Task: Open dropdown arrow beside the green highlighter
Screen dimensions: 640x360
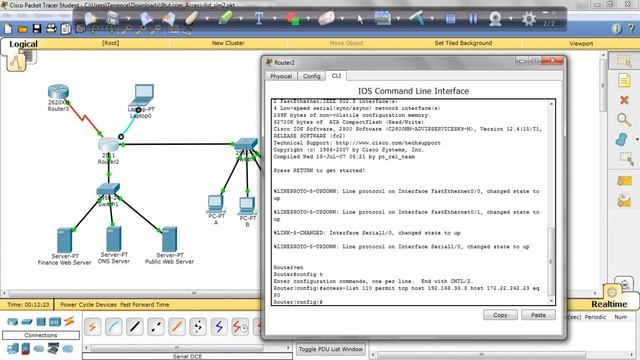Action: (241, 19)
